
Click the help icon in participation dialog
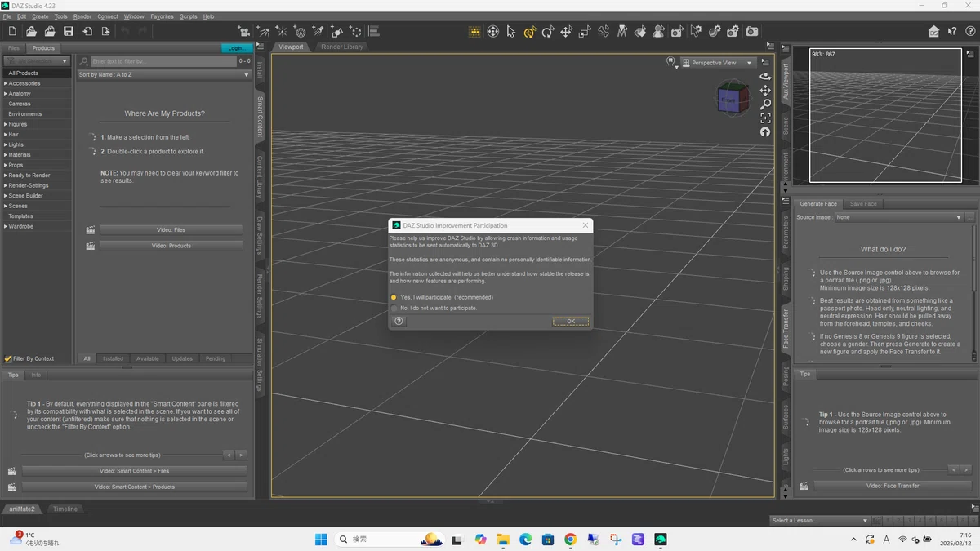click(399, 321)
